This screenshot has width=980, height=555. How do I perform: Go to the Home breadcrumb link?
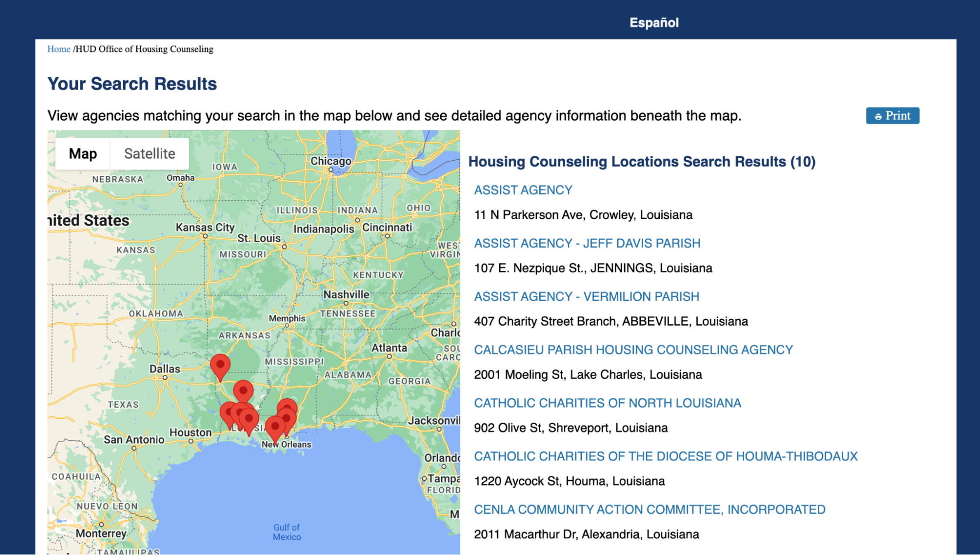pyautogui.click(x=58, y=49)
